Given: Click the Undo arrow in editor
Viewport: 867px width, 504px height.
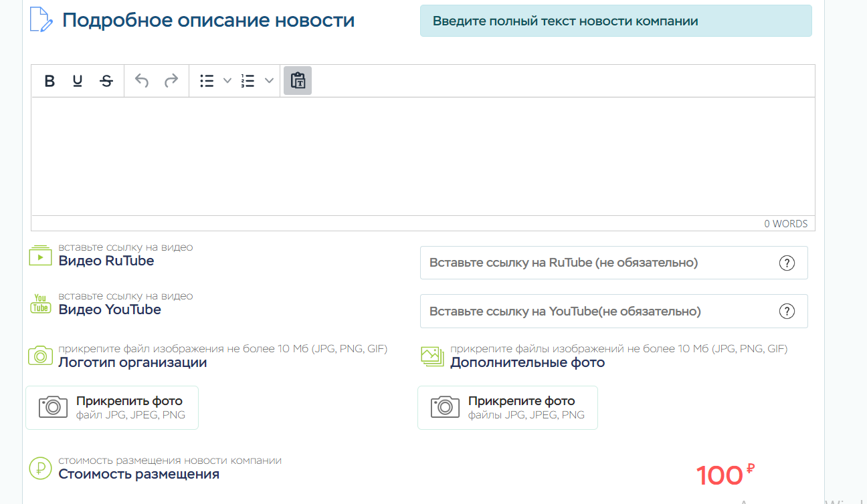Looking at the screenshot, I should tap(142, 81).
